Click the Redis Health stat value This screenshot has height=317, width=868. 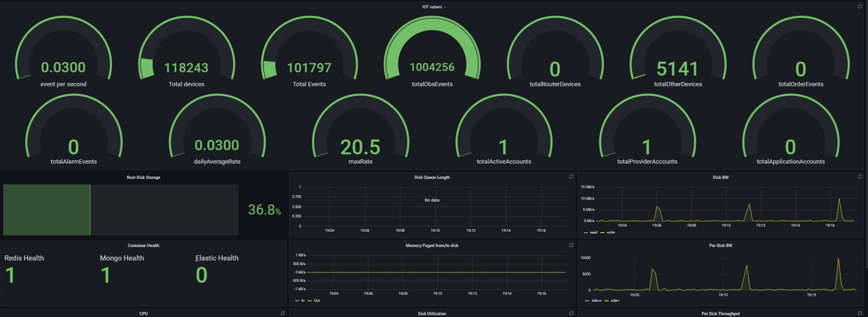[10, 275]
